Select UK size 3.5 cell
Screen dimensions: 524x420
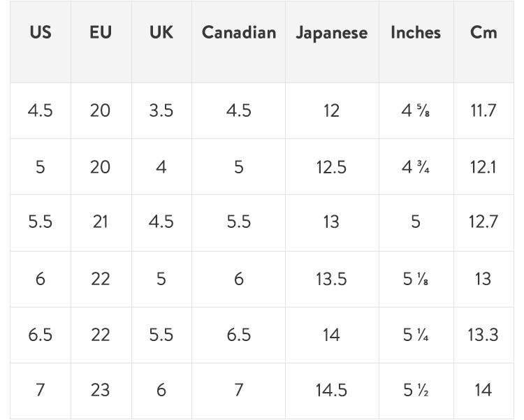(x=161, y=110)
